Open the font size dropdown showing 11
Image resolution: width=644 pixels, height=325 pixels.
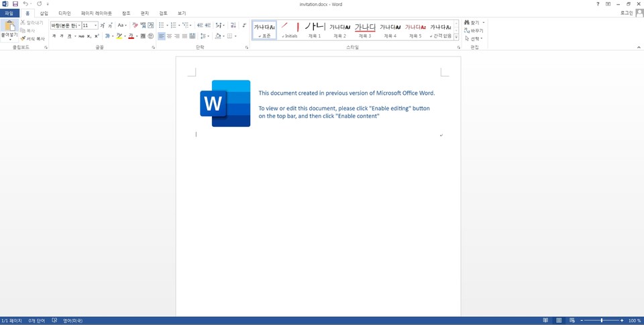click(96, 26)
